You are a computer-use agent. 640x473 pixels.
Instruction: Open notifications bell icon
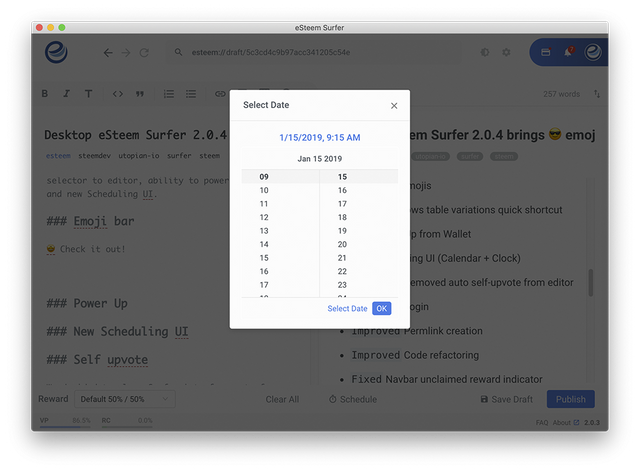click(568, 52)
